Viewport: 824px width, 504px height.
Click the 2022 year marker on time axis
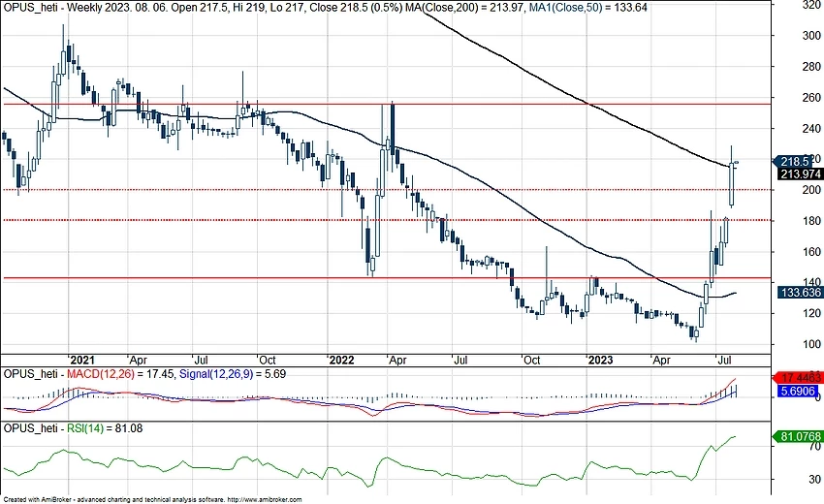(x=341, y=357)
